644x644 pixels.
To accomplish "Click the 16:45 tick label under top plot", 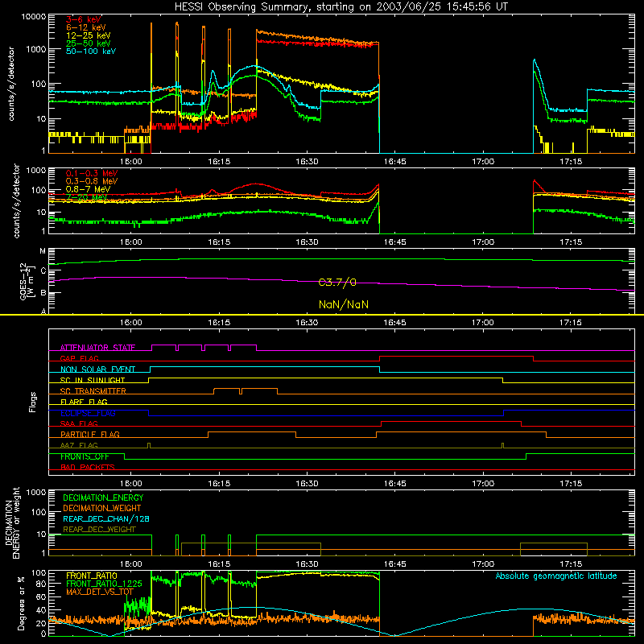I will (x=394, y=162).
